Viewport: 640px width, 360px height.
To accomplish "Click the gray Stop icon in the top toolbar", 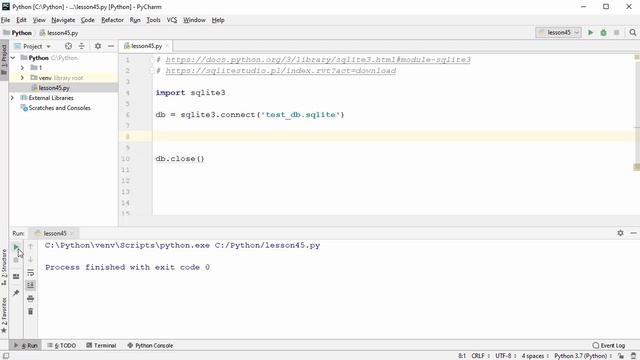I will [x=616, y=32].
